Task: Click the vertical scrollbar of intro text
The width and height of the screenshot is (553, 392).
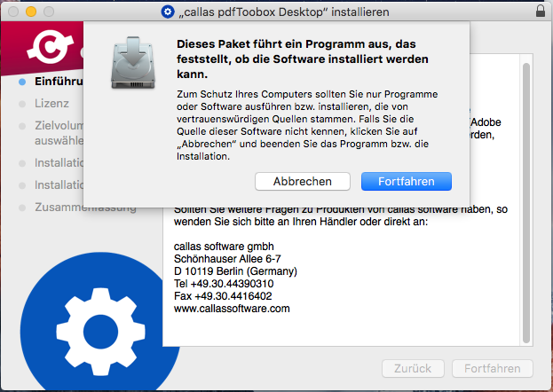Action: pyautogui.click(x=526, y=203)
